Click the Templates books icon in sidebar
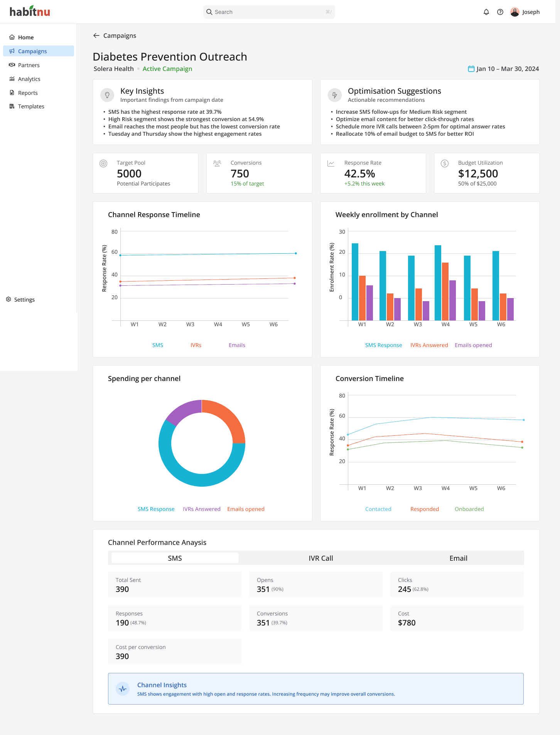The image size is (560, 735). tap(12, 106)
